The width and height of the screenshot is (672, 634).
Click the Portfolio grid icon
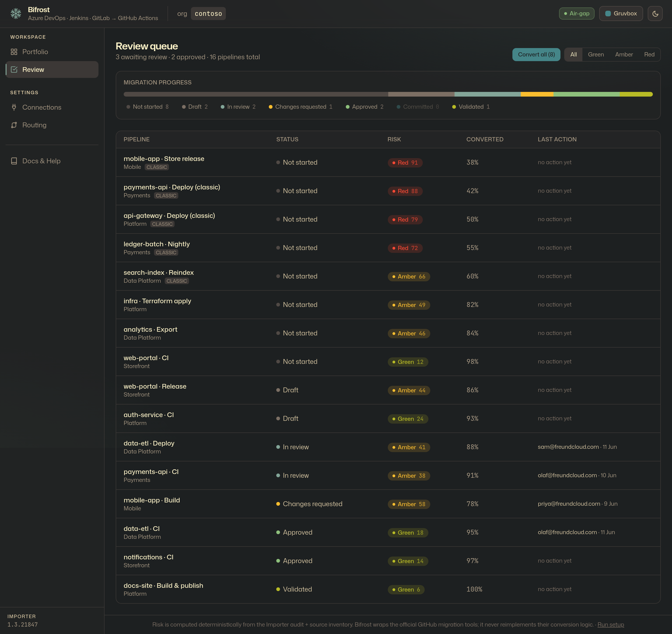point(14,52)
